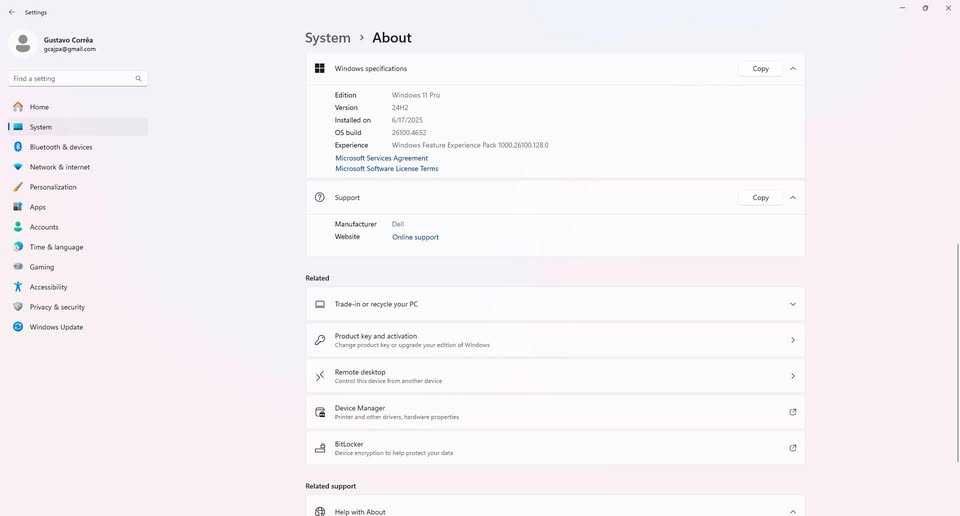960x516 pixels.
Task: Click the back arrow in Settings
Action: (12, 12)
